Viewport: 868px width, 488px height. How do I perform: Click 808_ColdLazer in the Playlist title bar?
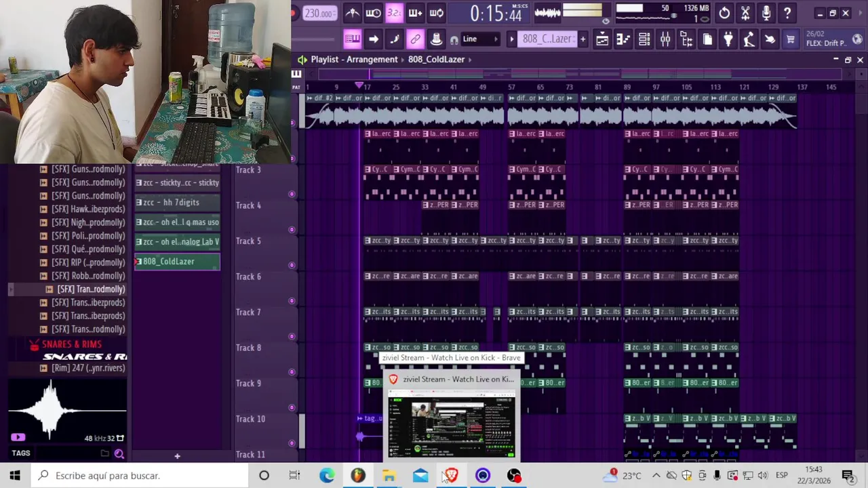[436, 60]
